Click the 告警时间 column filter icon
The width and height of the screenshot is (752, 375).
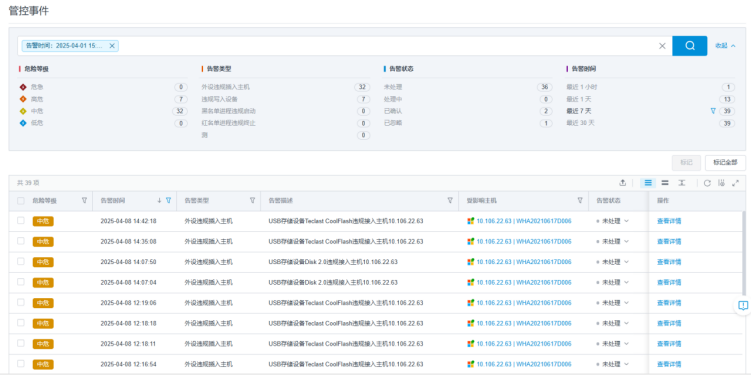pos(168,200)
